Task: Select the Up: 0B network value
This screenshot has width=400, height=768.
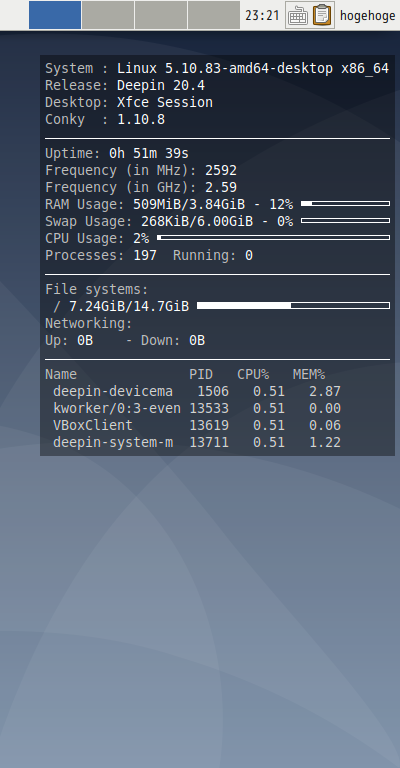Action: [x=69, y=340]
